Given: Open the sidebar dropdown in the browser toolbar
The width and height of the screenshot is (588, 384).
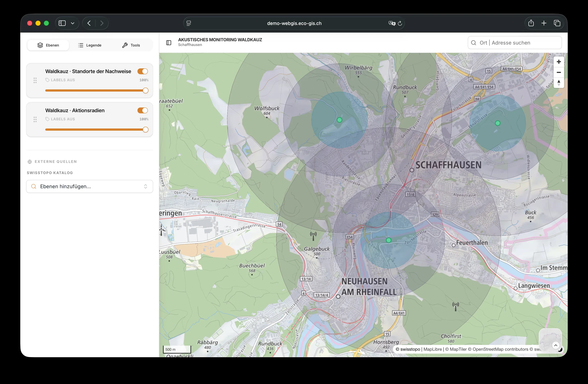Looking at the screenshot, I should click(72, 23).
